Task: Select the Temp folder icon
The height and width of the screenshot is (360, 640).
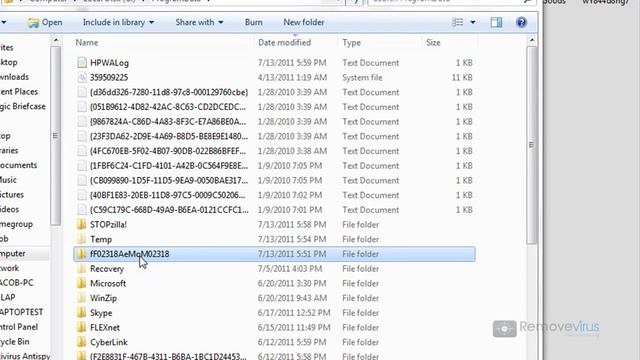Action: (x=82, y=239)
